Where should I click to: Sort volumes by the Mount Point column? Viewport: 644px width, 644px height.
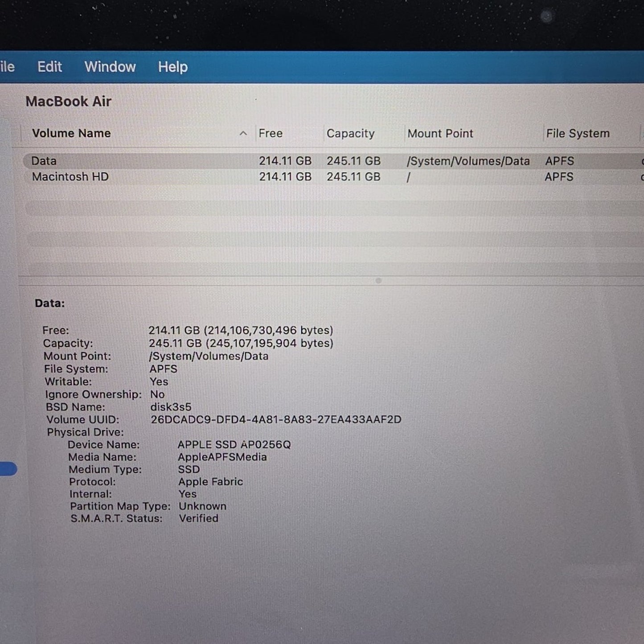click(441, 133)
